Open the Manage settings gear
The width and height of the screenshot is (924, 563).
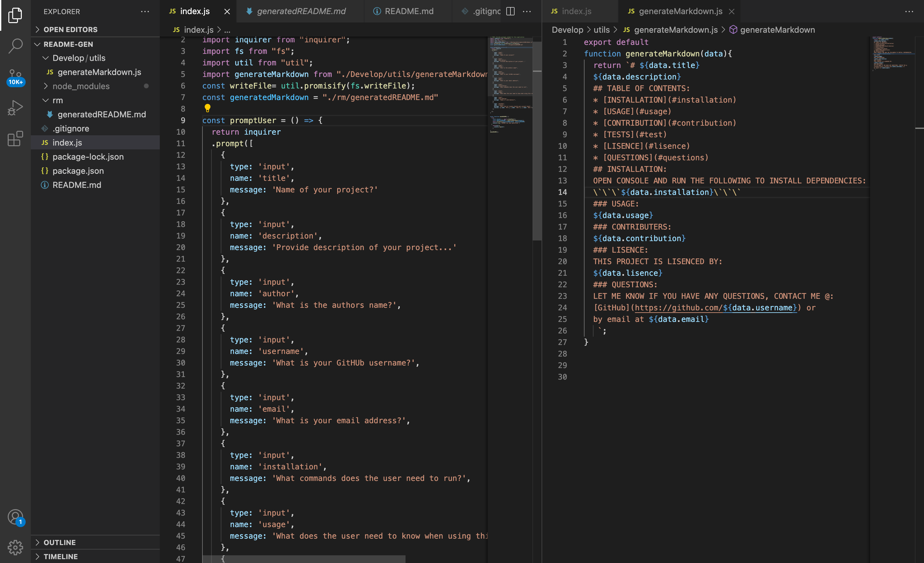click(15, 547)
